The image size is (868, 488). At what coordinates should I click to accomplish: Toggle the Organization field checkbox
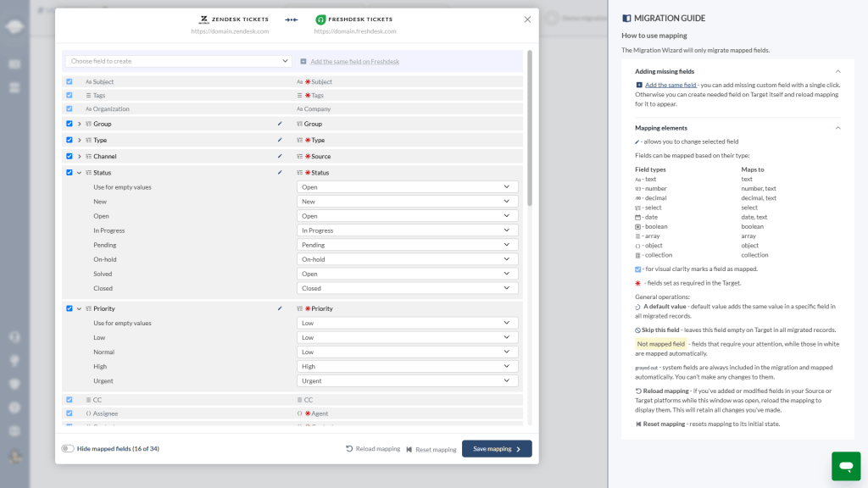[x=70, y=109]
